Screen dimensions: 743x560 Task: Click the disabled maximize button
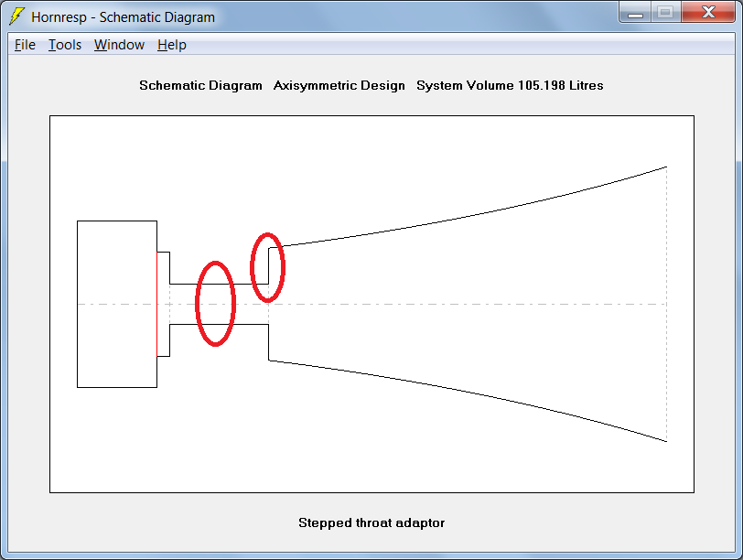(666, 12)
